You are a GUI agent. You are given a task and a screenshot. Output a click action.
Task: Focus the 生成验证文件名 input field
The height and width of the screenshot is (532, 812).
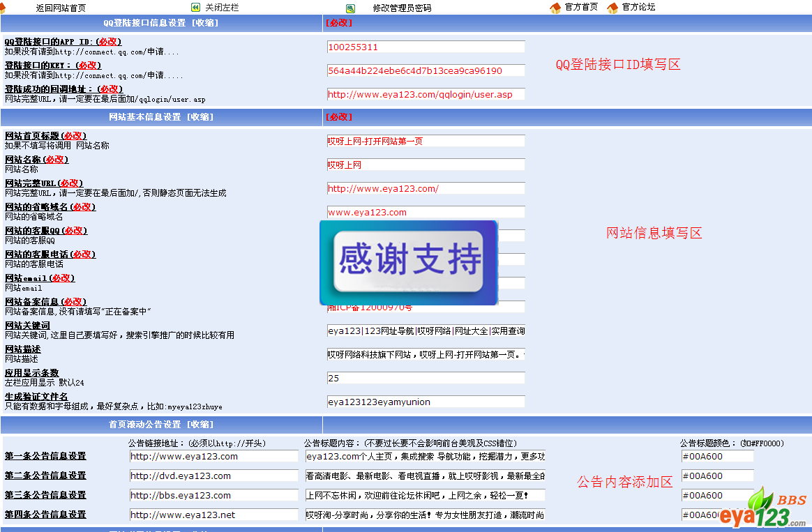pyautogui.click(x=426, y=402)
